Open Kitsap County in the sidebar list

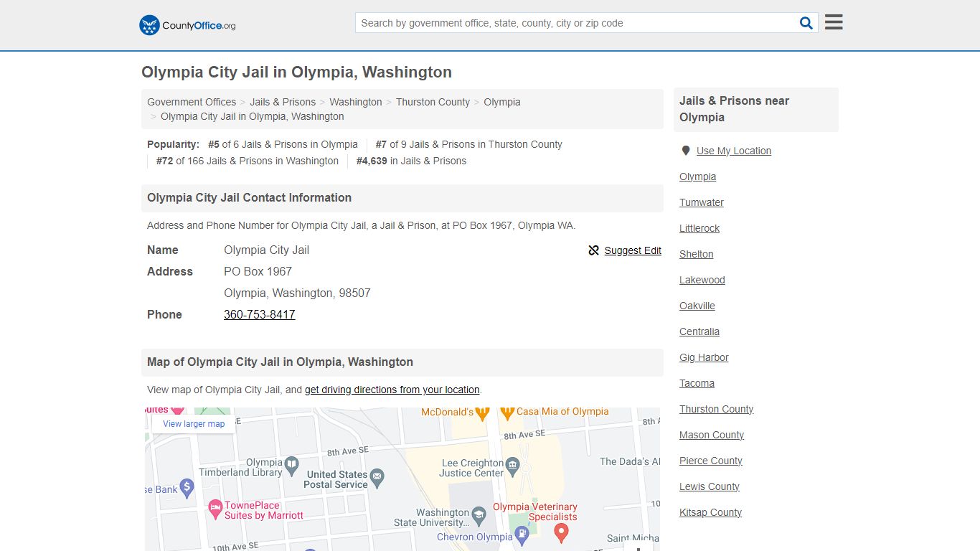point(711,512)
